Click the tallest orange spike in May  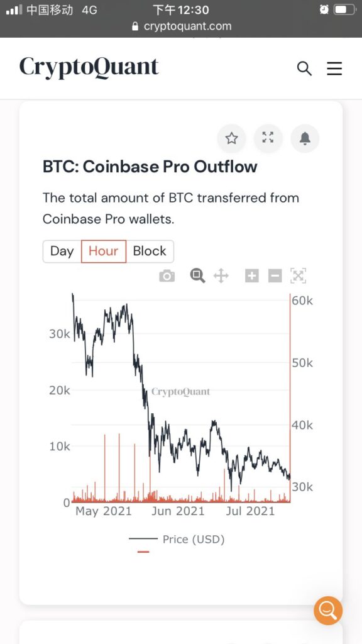click(x=119, y=467)
